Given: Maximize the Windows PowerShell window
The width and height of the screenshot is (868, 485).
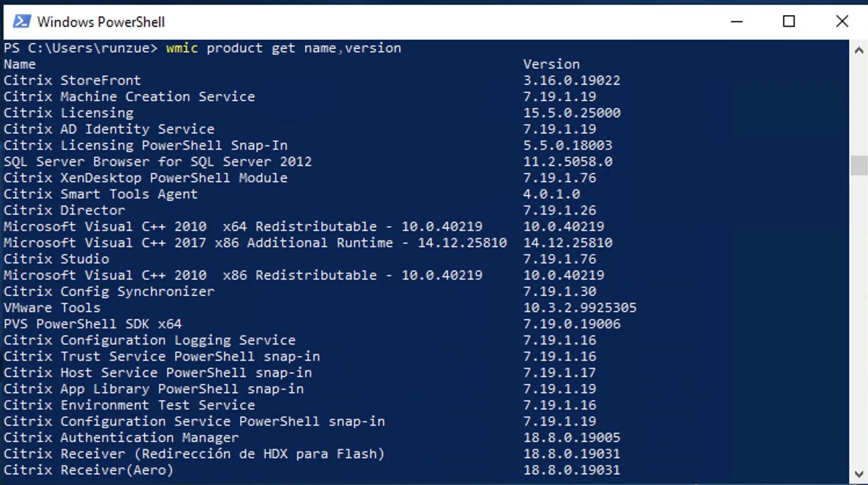Looking at the screenshot, I should pyautogui.click(x=789, y=21).
